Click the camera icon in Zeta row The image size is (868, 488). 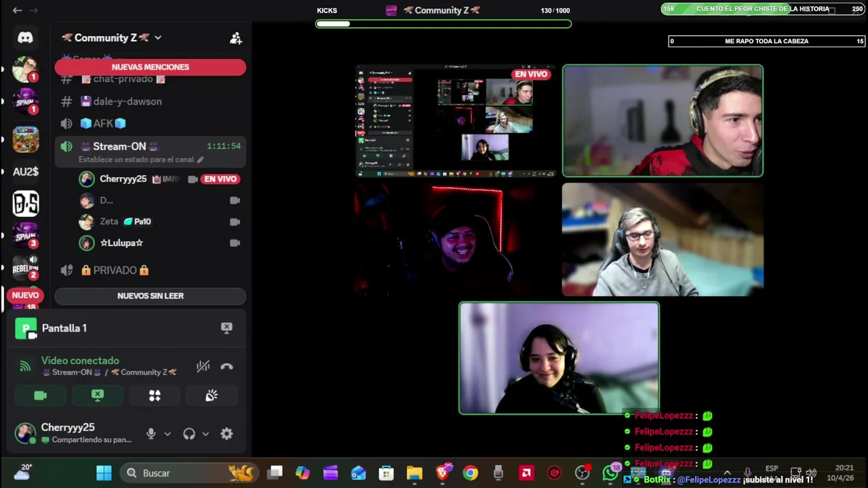coord(235,222)
